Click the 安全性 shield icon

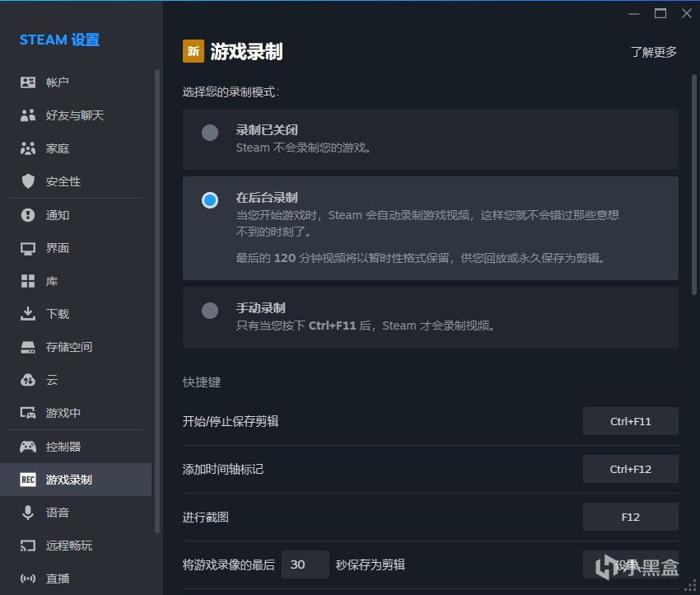[28, 181]
